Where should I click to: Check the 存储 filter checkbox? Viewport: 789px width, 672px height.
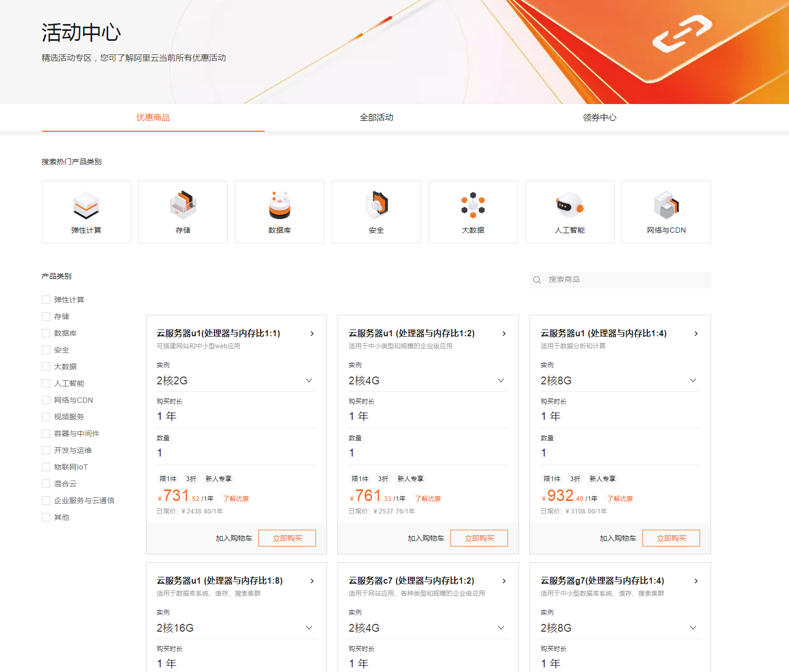pyautogui.click(x=46, y=316)
